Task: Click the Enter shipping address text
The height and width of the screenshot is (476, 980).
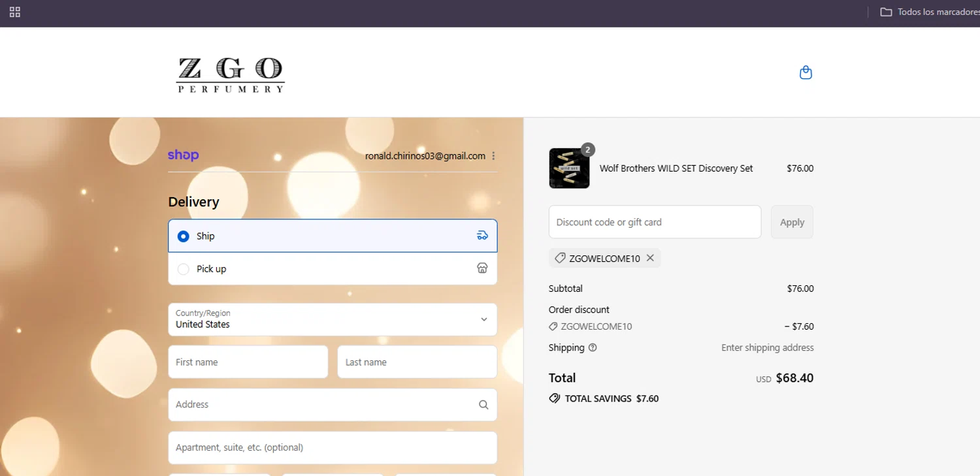Action: pyautogui.click(x=768, y=347)
